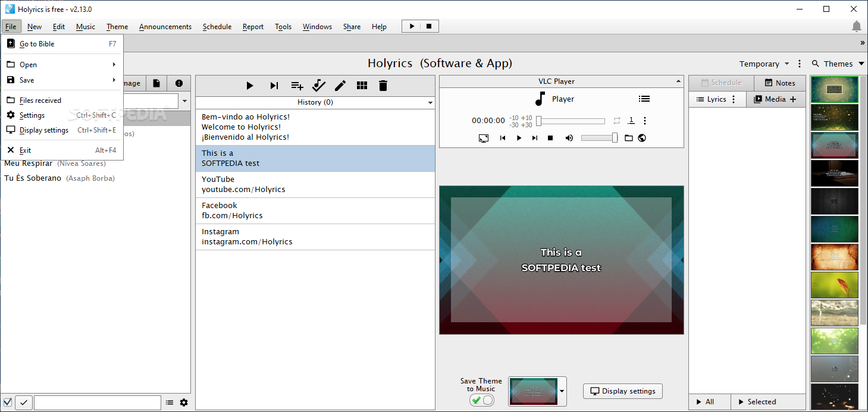The image size is (868, 412).
Task: Click the checkmark button beside the bottom search field
Action: click(x=24, y=402)
